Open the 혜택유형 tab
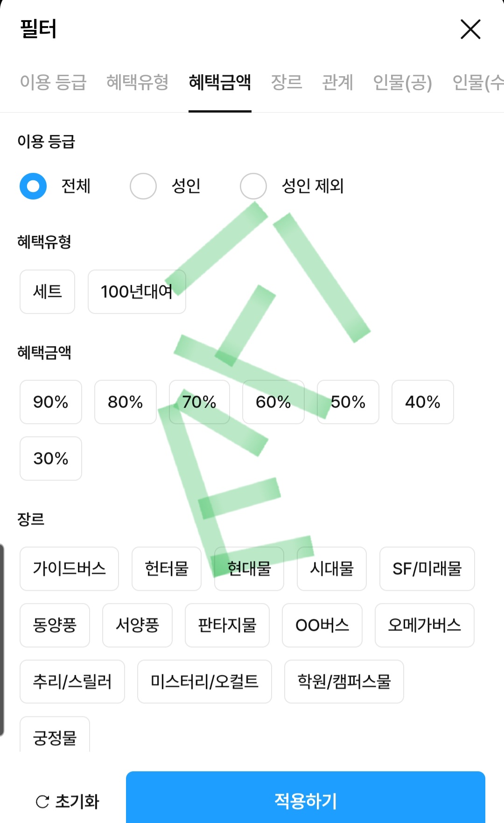This screenshot has height=823, width=504. 137,82
